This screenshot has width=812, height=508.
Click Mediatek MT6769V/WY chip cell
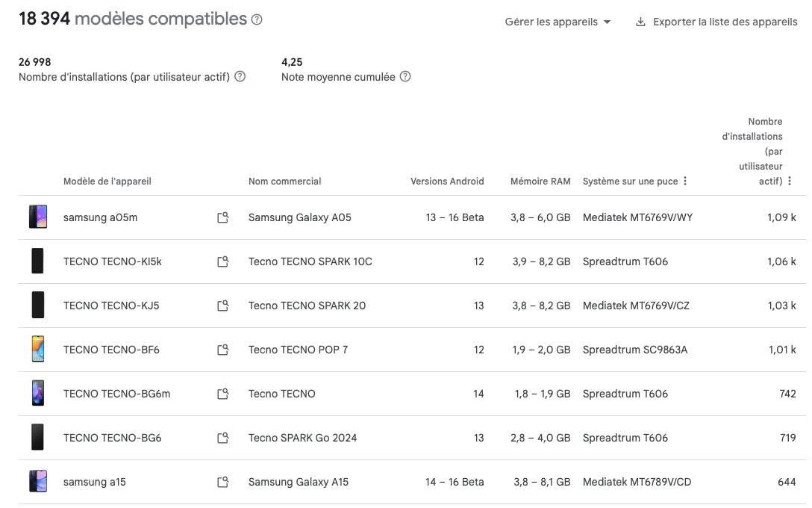[637, 217]
